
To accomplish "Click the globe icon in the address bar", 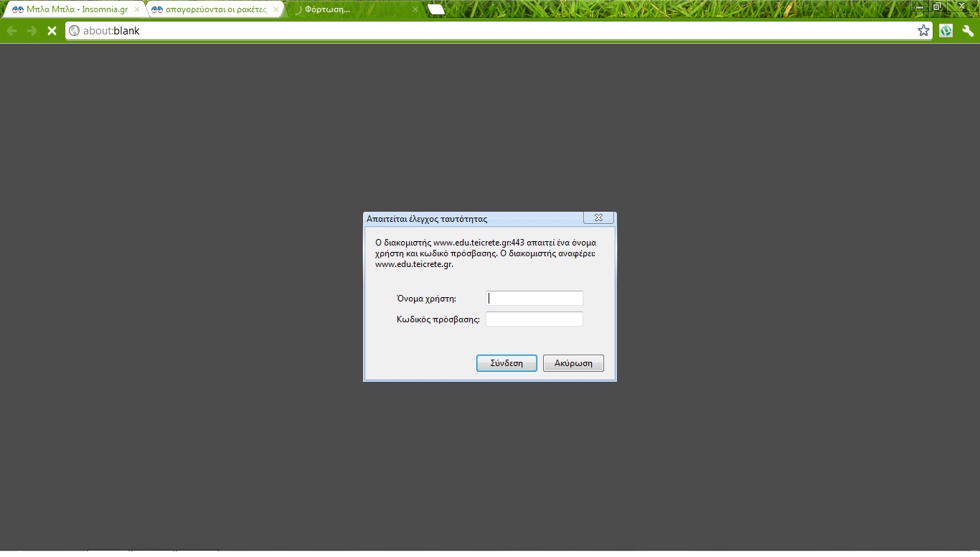I will [74, 31].
